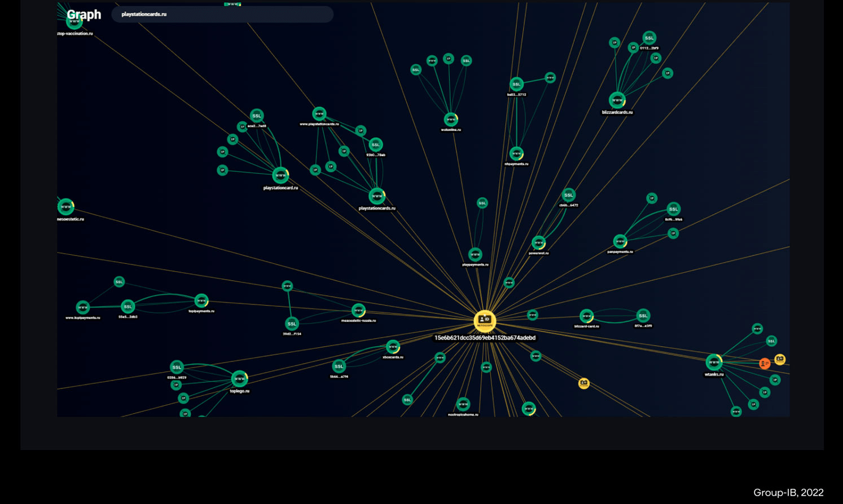Select the toplego.ru WWW node

click(239, 379)
